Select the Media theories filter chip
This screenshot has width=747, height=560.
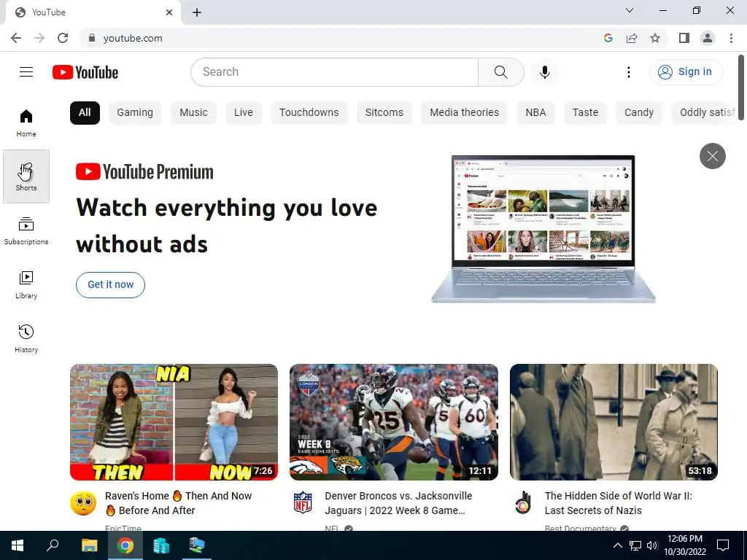coord(464,112)
